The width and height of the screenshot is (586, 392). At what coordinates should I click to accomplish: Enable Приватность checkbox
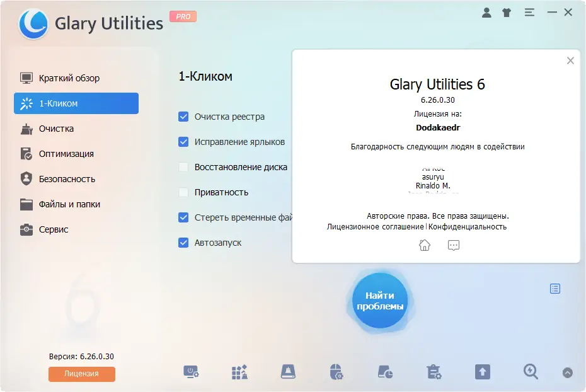click(183, 192)
